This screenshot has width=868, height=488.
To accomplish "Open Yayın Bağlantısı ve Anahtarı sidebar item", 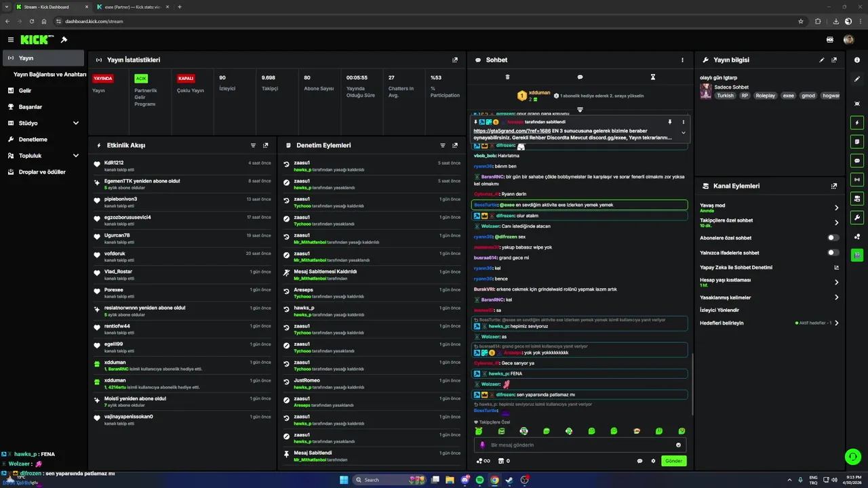I will [50, 75].
